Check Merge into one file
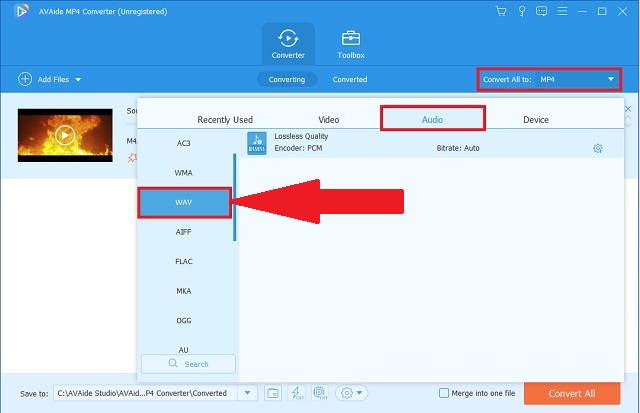Screen dimensions: 640x413 [x=444, y=393]
